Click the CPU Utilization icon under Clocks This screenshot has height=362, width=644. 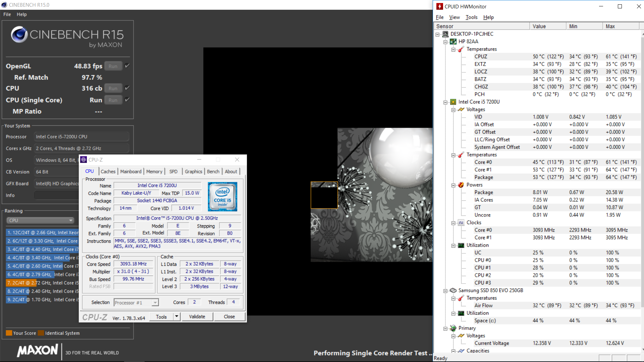pos(461,245)
